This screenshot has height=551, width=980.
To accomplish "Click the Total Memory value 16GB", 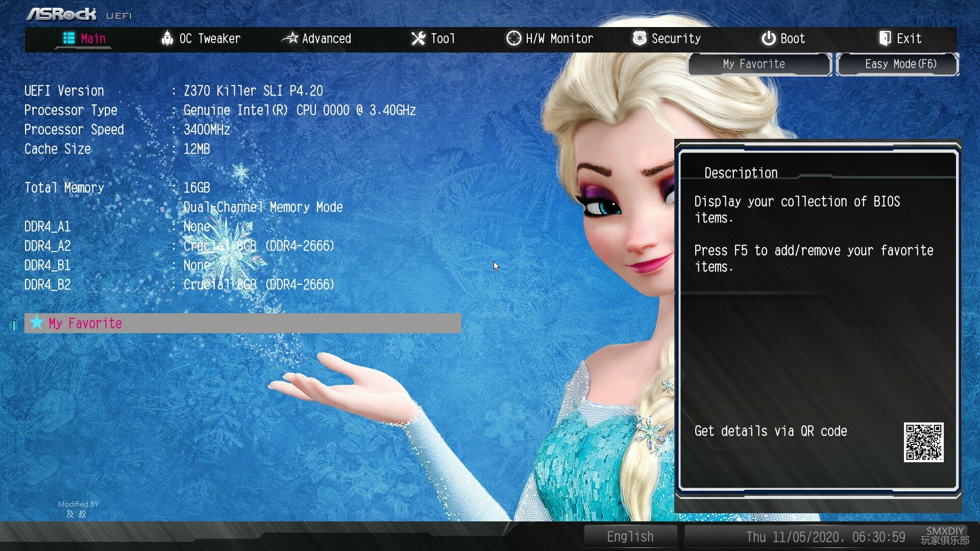I will [x=197, y=188].
